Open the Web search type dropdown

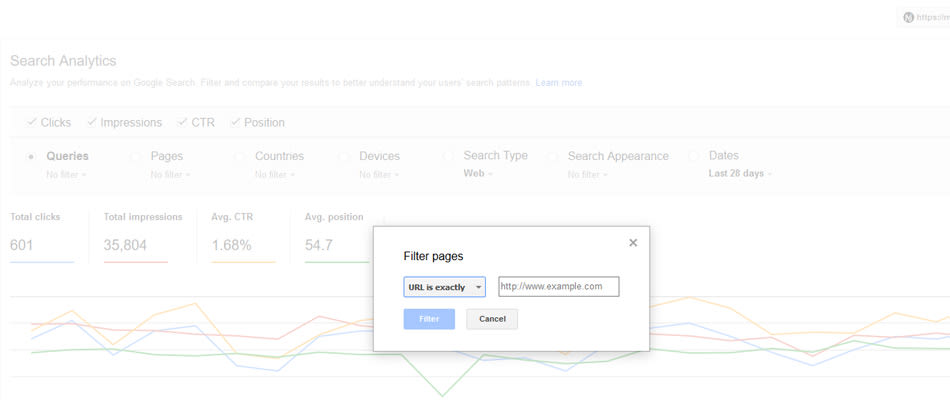[x=478, y=173]
